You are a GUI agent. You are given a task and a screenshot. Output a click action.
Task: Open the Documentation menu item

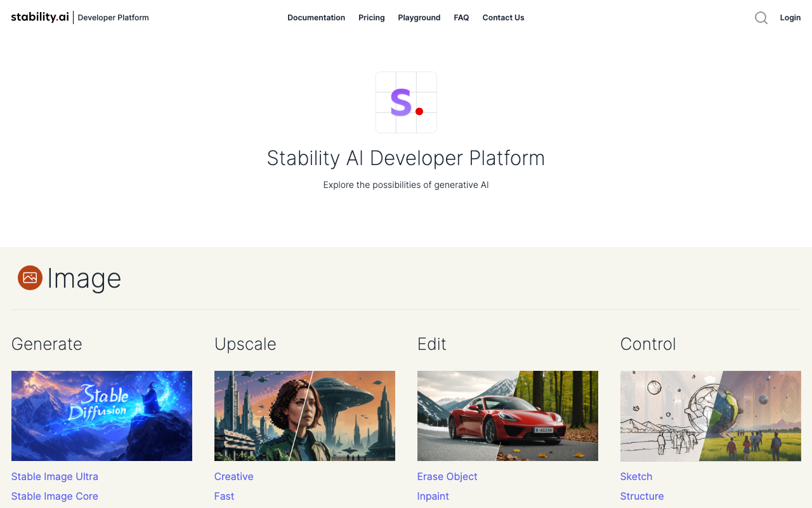(x=316, y=18)
